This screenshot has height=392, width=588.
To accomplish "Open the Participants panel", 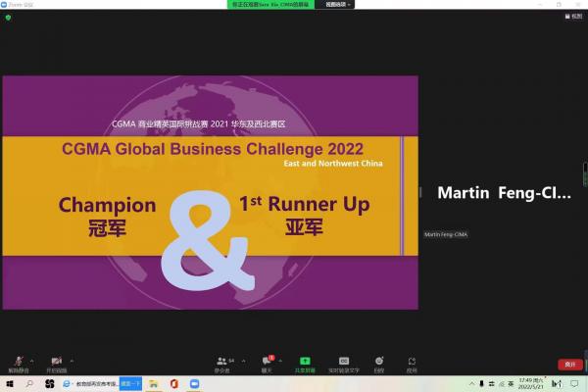I will (x=223, y=365).
